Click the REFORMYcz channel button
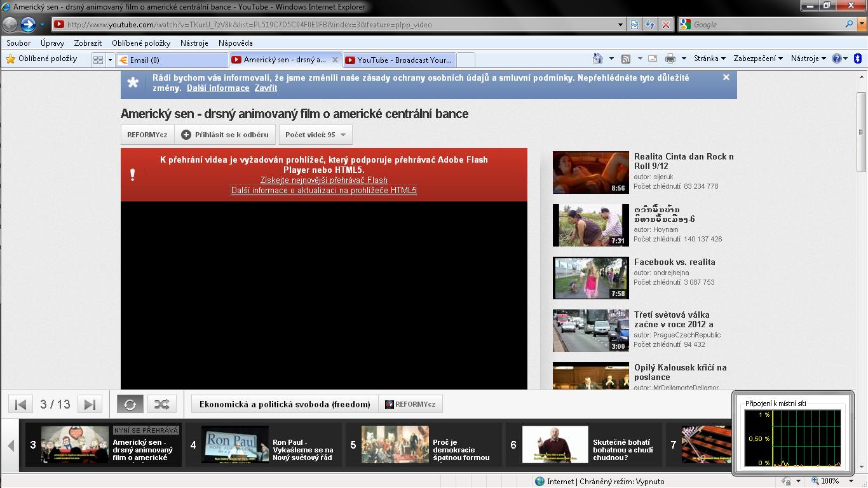 point(147,135)
